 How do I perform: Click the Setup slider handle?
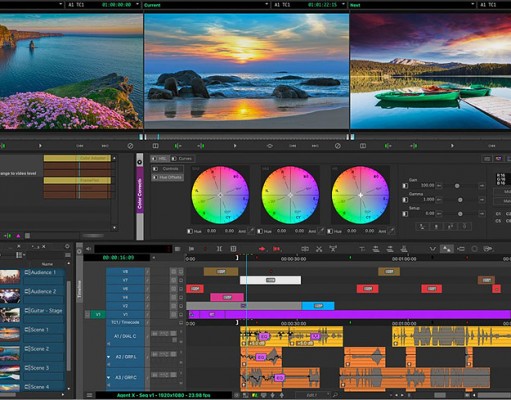click(x=460, y=214)
